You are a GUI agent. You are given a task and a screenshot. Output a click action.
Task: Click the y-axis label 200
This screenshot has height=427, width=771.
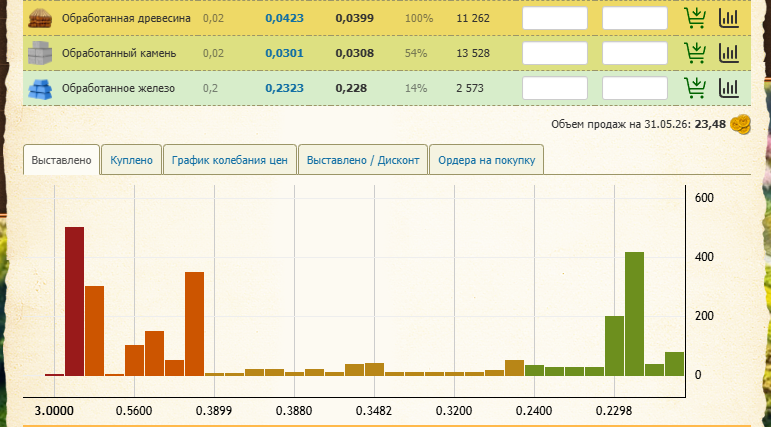click(704, 316)
